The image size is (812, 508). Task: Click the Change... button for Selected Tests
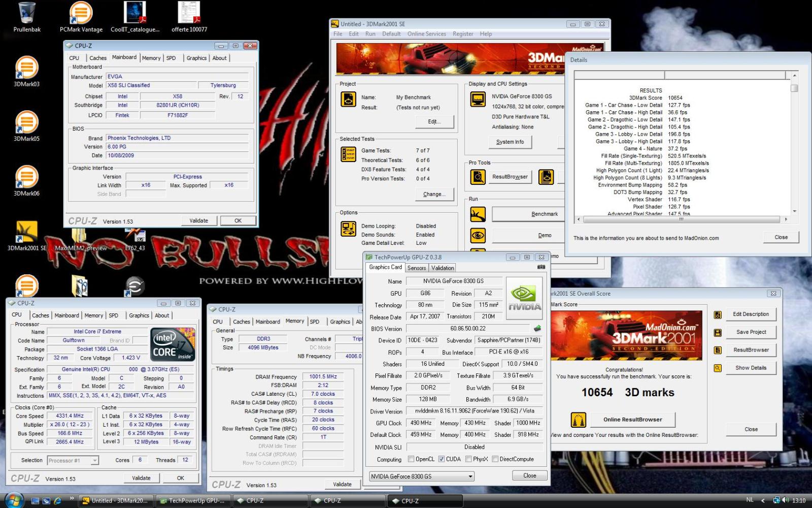pyautogui.click(x=434, y=194)
